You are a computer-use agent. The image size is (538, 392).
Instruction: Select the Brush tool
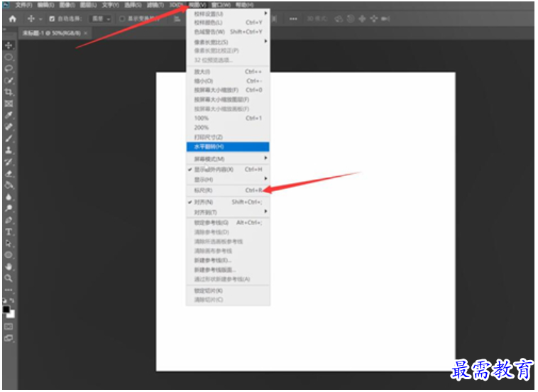coord(9,138)
